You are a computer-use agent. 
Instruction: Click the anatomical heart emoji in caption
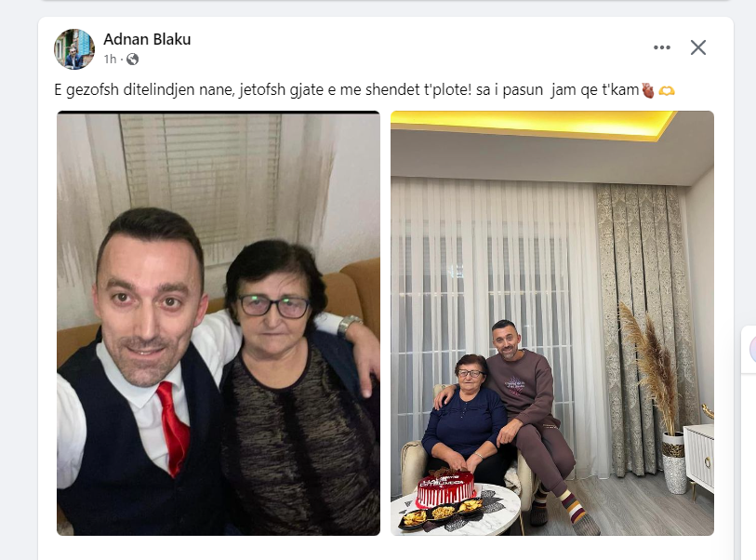point(648,90)
